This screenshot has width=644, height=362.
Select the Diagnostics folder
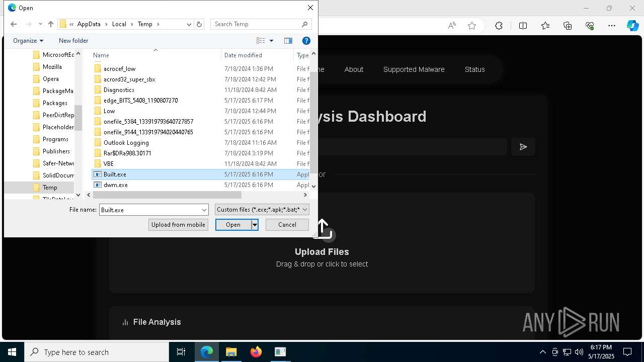tap(119, 90)
